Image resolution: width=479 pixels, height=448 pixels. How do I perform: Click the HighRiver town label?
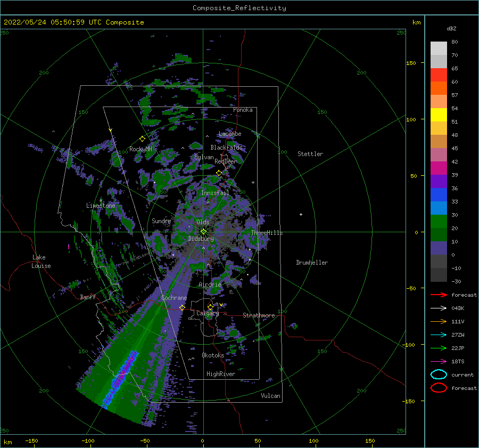(x=221, y=374)
